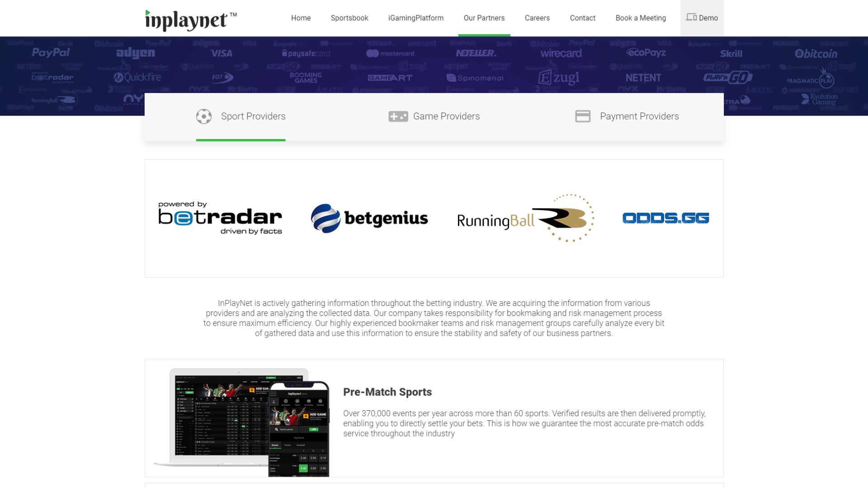Click the bright Play'n GO logo in banner
This screenshot has width=868, height=488.
tap(728, 77)
